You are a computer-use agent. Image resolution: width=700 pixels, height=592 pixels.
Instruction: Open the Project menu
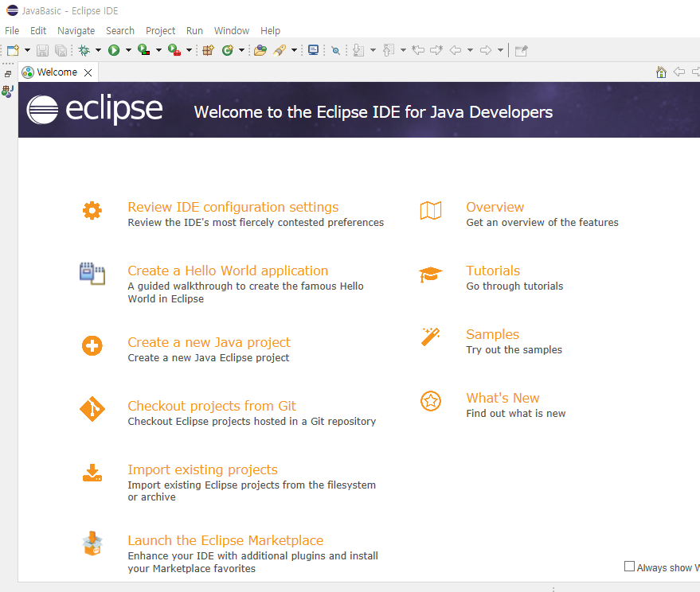point(161,31)
